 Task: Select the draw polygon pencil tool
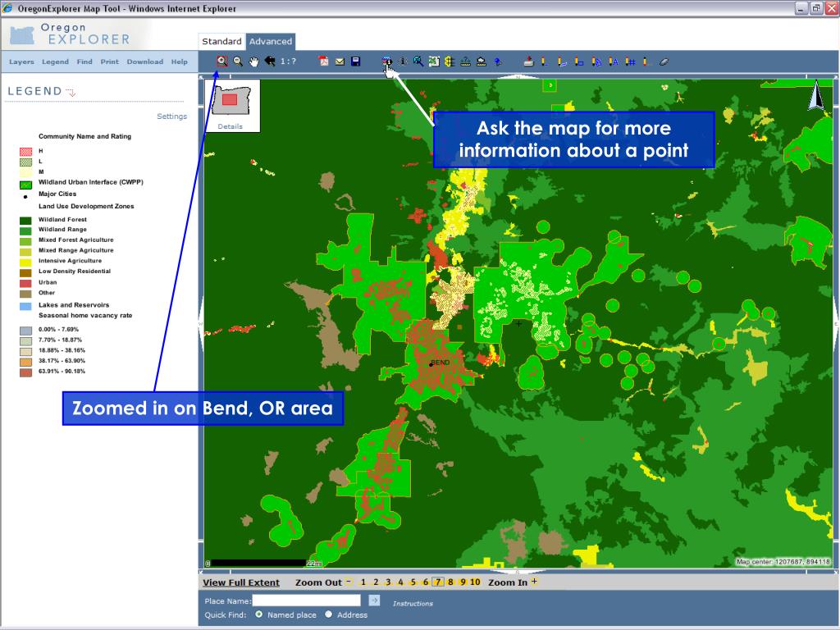pos(596,62)
